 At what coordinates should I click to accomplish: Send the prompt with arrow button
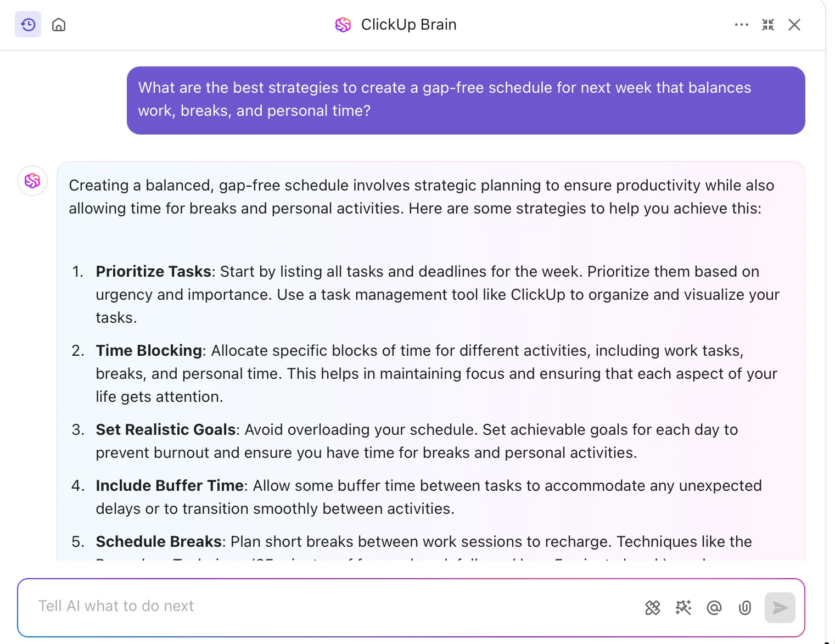coord(780,608)
